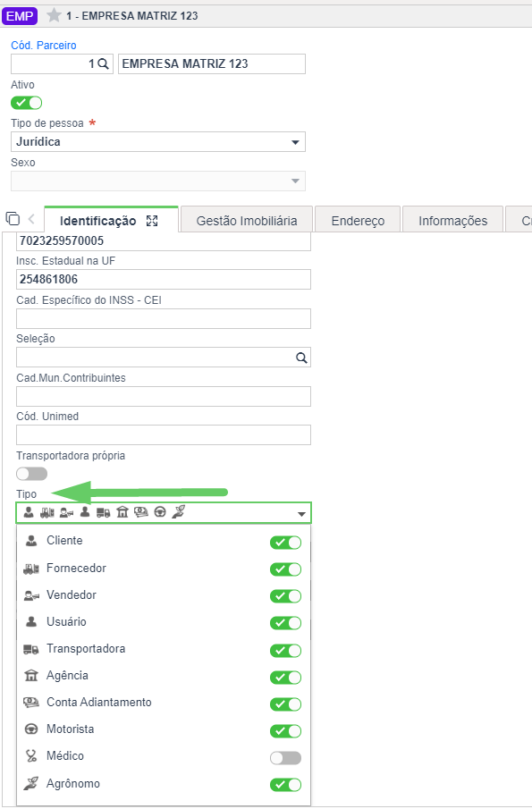Screen dimensions: 532x809
Task: Turn off the Fornecedor toggle
Action: point(285,569)
